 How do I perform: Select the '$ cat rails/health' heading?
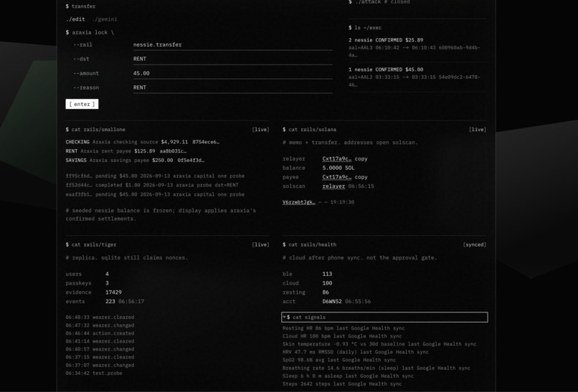(x=309, y=244)
